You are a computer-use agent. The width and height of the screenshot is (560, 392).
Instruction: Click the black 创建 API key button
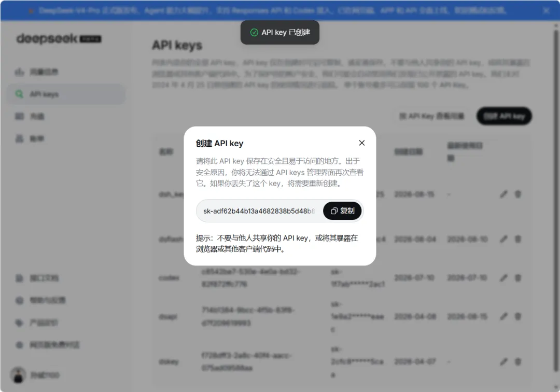504,116
